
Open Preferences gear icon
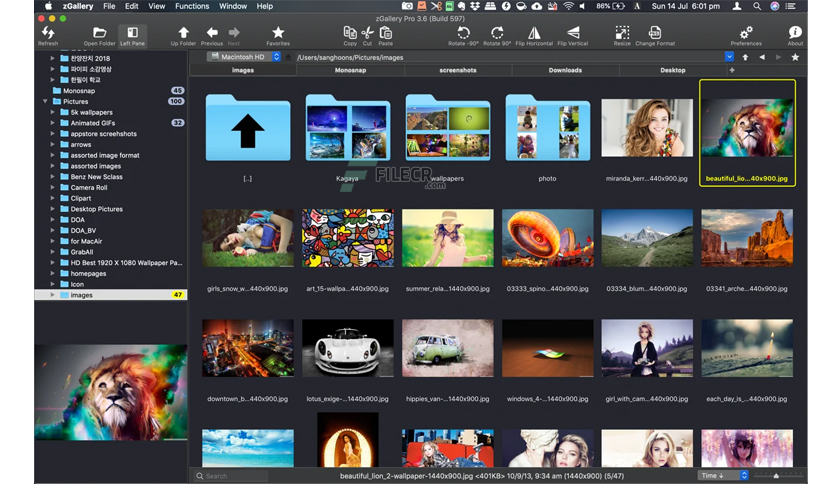pyautogui.click(x=746, y=36)
